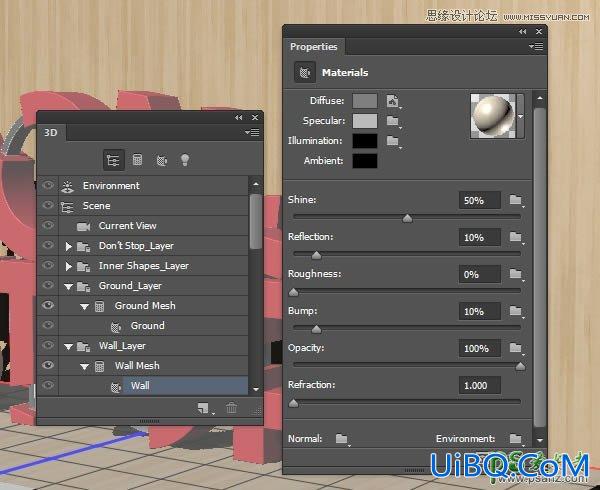Image resolution: width=600 pixels, height=490 pixels.
Task: Open the Specular texture folder icon
Action: pyautogui.click(x=393, y=121)
